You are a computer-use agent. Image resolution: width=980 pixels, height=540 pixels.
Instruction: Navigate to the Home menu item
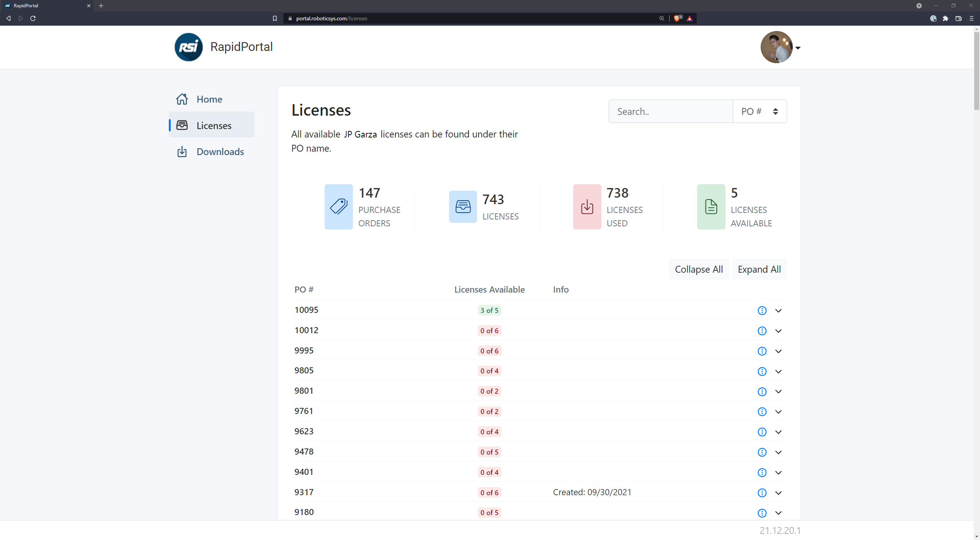tap(209, 98)
